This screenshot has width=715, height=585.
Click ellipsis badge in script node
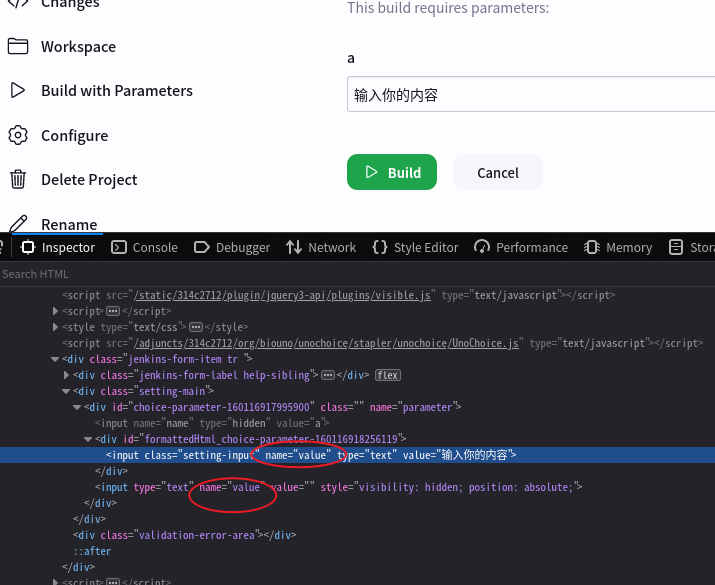coord(113,311)
